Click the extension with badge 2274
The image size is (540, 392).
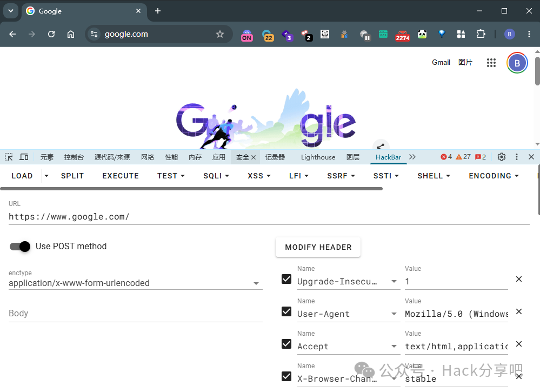tap(403, 36)
